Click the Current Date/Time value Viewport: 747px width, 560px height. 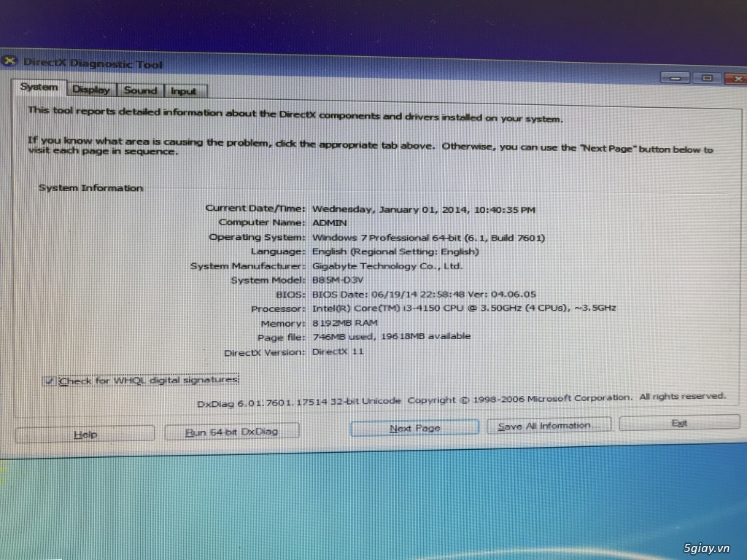coord(424,209)
